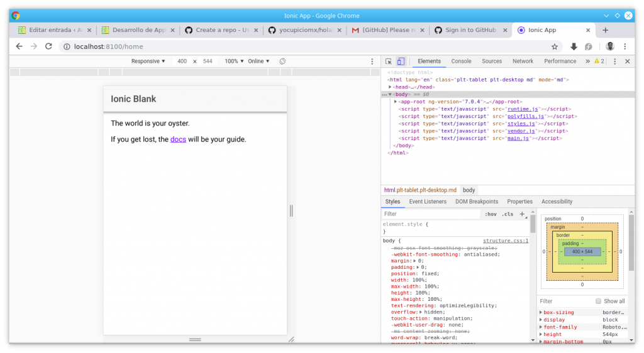Click the Chrome logo in the title bar
The width and height of the screenshot is (644, 353).
[x=16, y=16]
